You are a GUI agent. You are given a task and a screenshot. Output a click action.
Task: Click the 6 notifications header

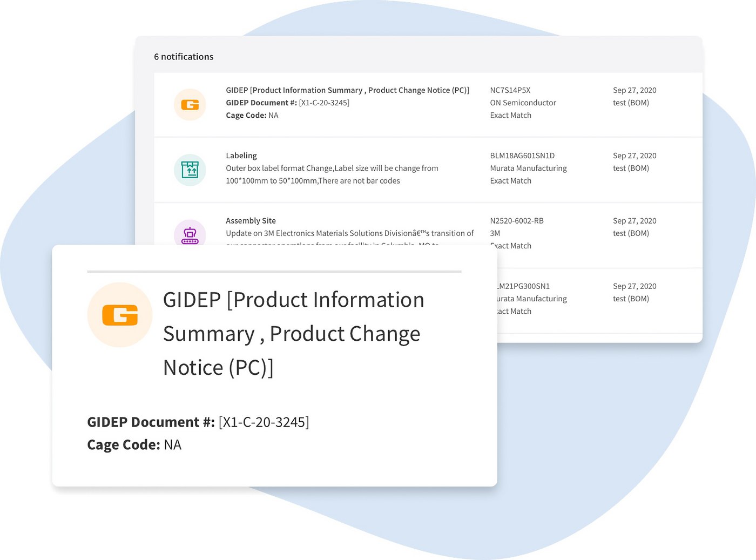[x=184, y=57]
